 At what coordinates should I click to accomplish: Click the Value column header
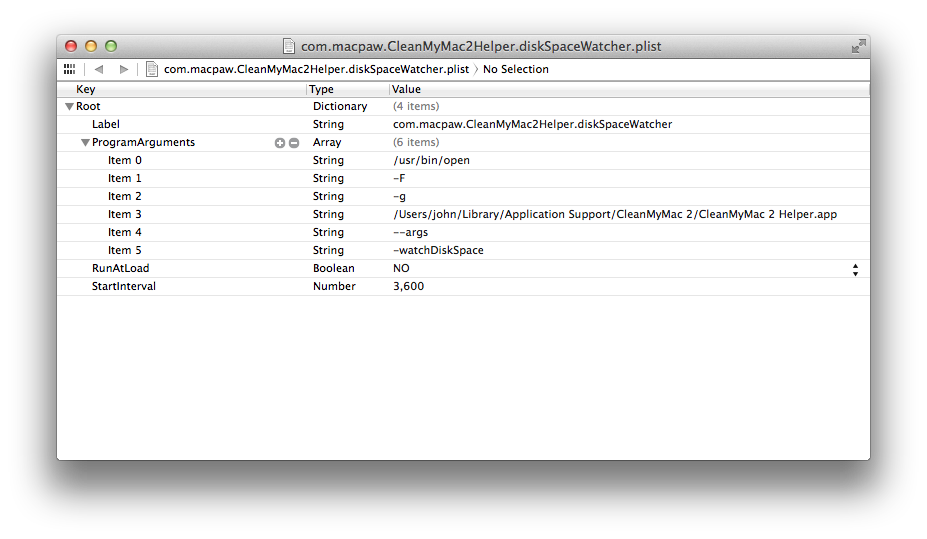tap(406, 89)
